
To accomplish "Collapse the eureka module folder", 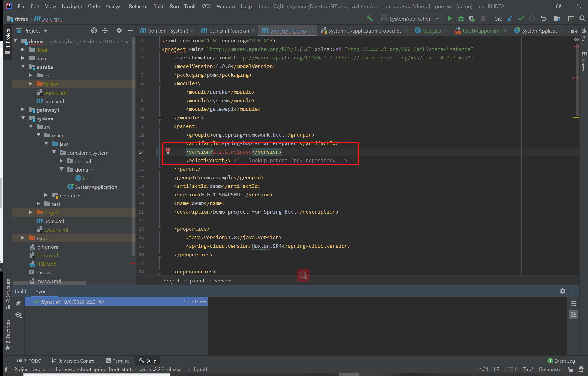I will tap(23, 67).
